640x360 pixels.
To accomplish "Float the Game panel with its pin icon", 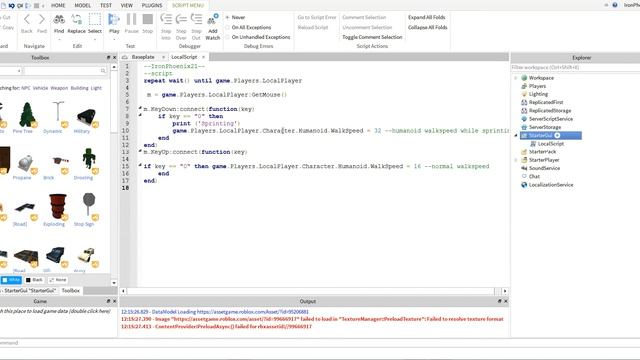I will 108,301.
